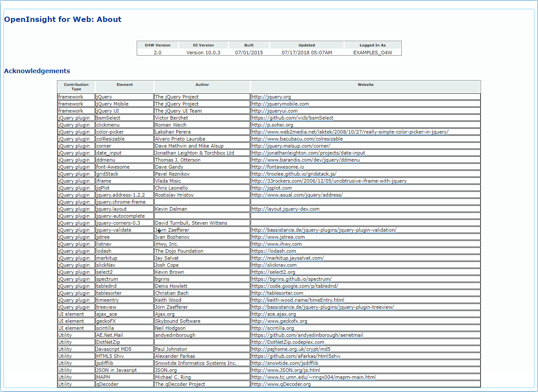This screenshot has height=392, width=538.
Task: Click the ajax_ace element cell
Action: click(125, 314)
